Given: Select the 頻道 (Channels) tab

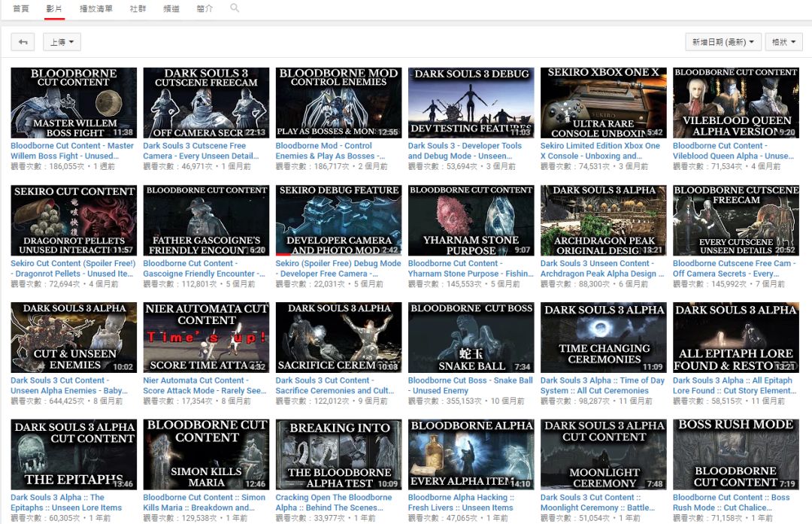Looking at the screenshot, I should [171, 8].
